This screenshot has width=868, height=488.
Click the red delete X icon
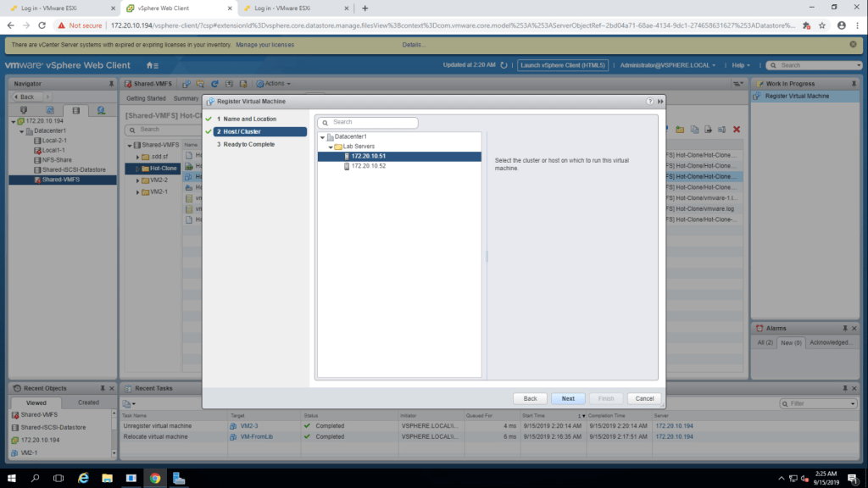click(x=737, y=130)
